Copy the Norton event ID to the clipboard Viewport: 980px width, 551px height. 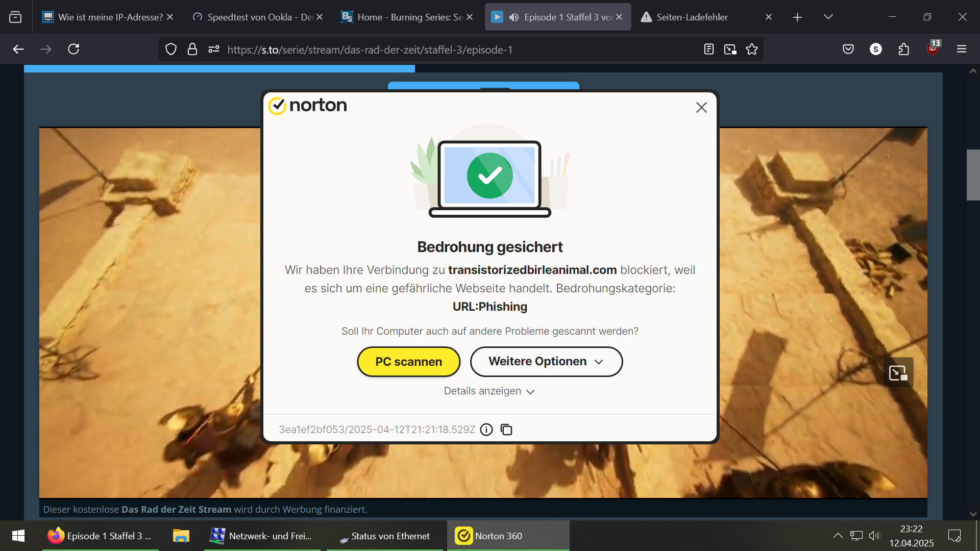(x=506, y=430)
